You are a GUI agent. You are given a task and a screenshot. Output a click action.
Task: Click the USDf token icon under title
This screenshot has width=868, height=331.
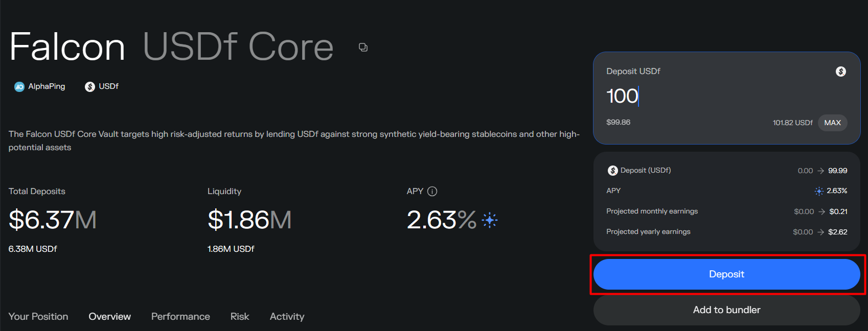tap(90, 87)
